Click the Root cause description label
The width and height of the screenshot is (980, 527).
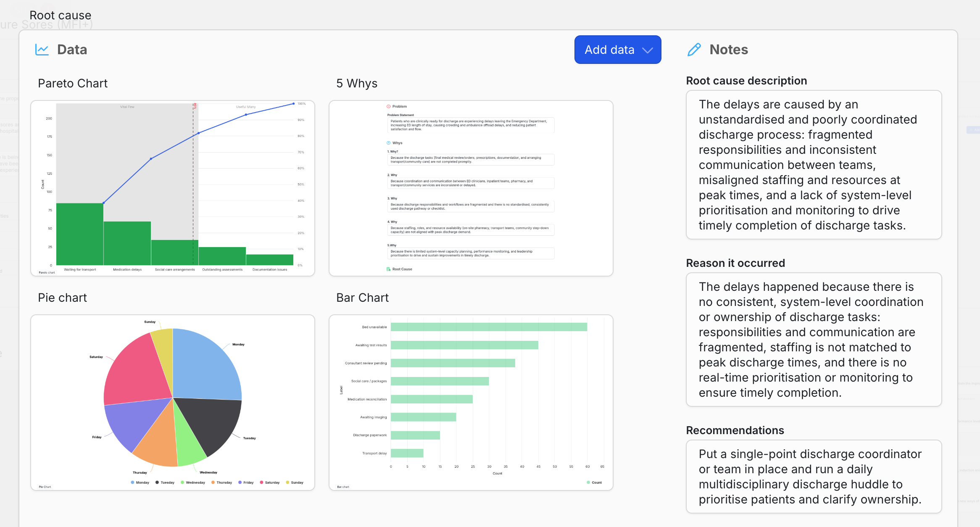746,81
